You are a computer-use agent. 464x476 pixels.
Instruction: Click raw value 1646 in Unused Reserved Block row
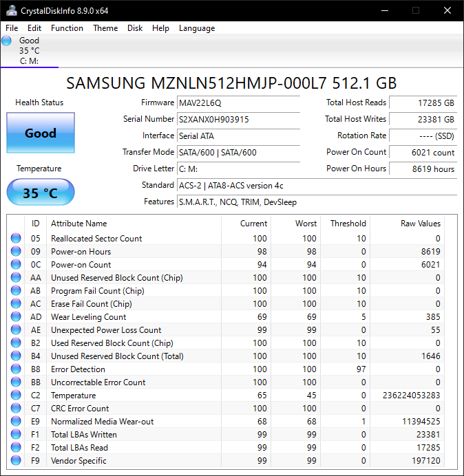point(430,356)
